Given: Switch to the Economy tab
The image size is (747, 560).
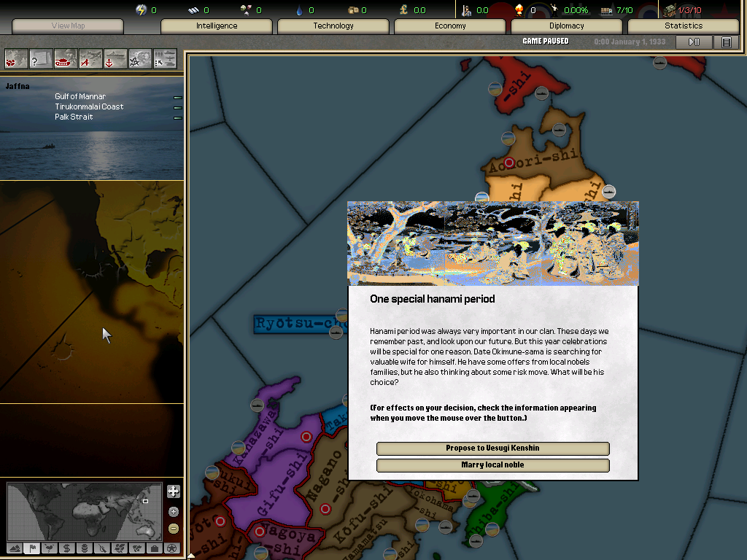Looking at the screenshot, I should (x=449, y=26).
